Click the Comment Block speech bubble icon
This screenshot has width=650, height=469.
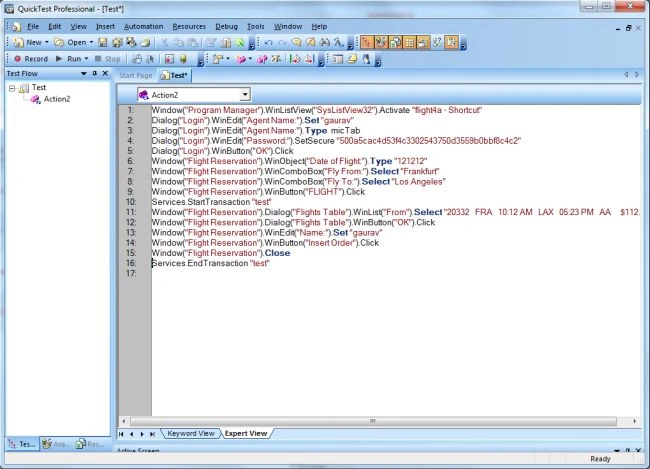click(x=296, y=42)
